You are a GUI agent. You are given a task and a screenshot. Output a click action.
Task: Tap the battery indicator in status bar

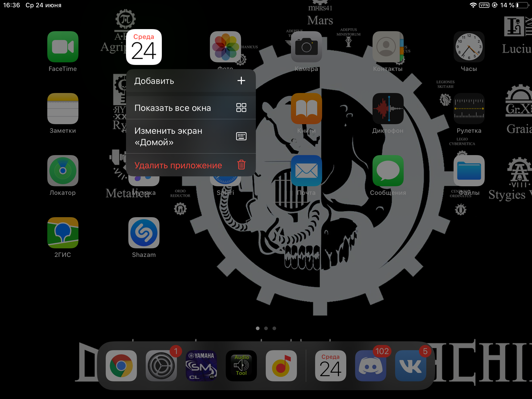point(522,5)
